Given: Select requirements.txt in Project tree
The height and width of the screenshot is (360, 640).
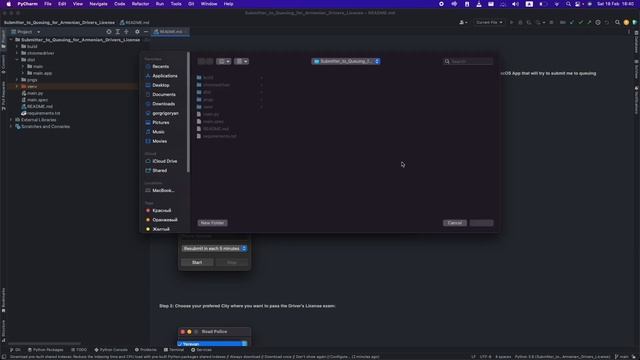Looking at the screenshot, I should tap(41, 113).
